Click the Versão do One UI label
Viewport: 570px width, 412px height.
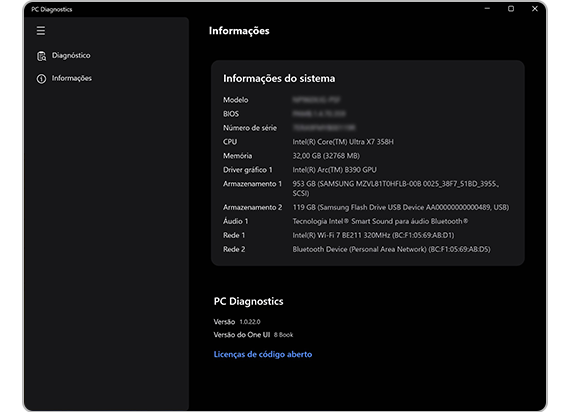[242, 335]
